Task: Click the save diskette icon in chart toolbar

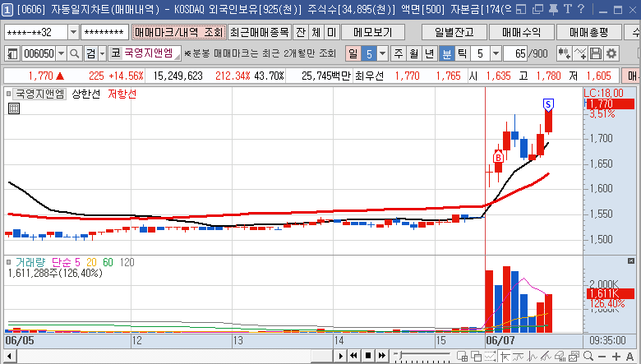Action: coord(596,53)
